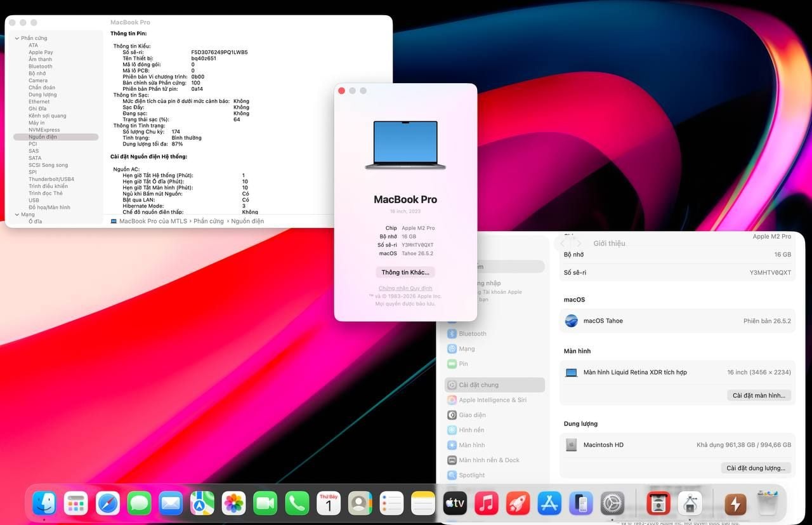
Task: Open iPhone Mirroring in the Dock
Action: point(581,503)
